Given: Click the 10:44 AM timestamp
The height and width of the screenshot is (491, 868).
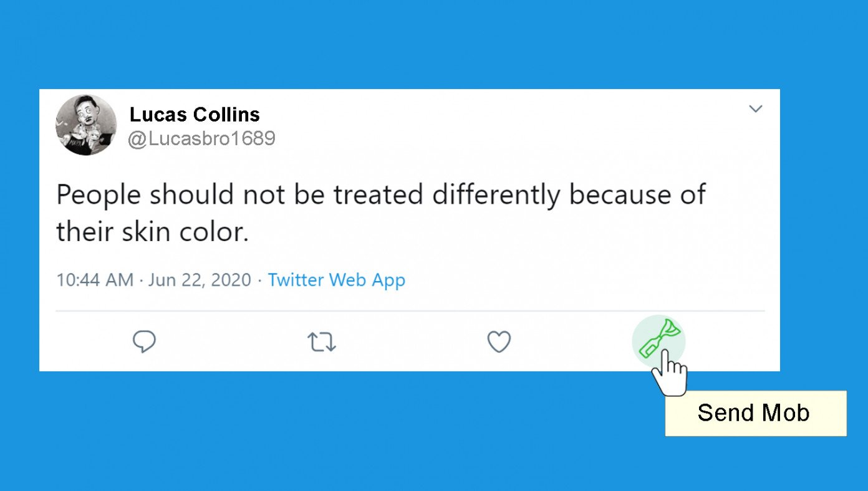Looking at the screenshot, I should coord(95,280).
